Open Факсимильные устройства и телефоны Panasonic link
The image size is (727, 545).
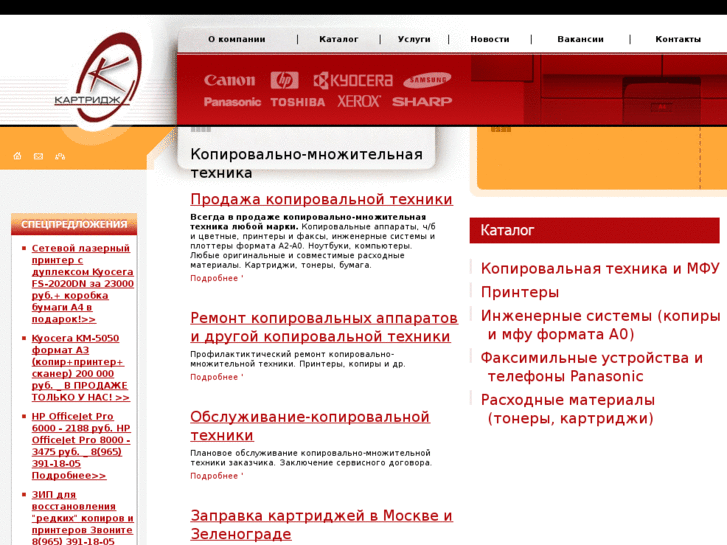(x=592, y=367)
